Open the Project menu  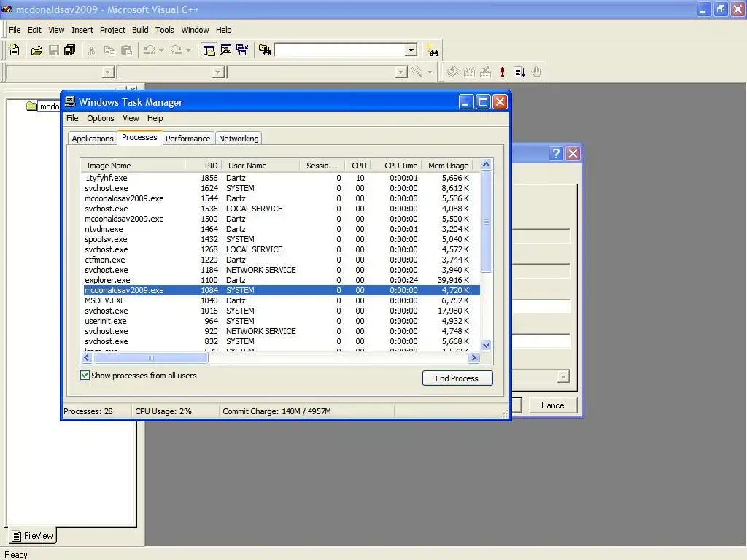(x=112, y=30)
